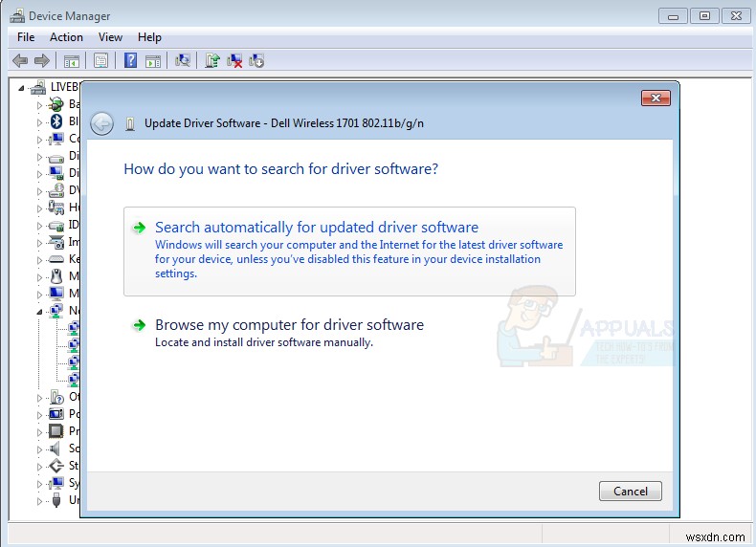Select the mouse icon in the device tree
The height and width of the screenshot is (547, 756).
pyautogui.click(x=56, y=276)
